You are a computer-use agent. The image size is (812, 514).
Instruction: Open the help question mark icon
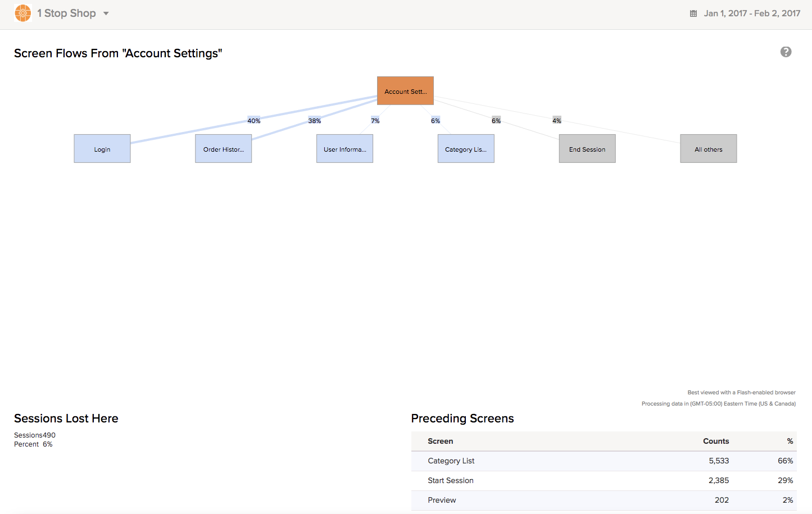(x=786, y=52)
